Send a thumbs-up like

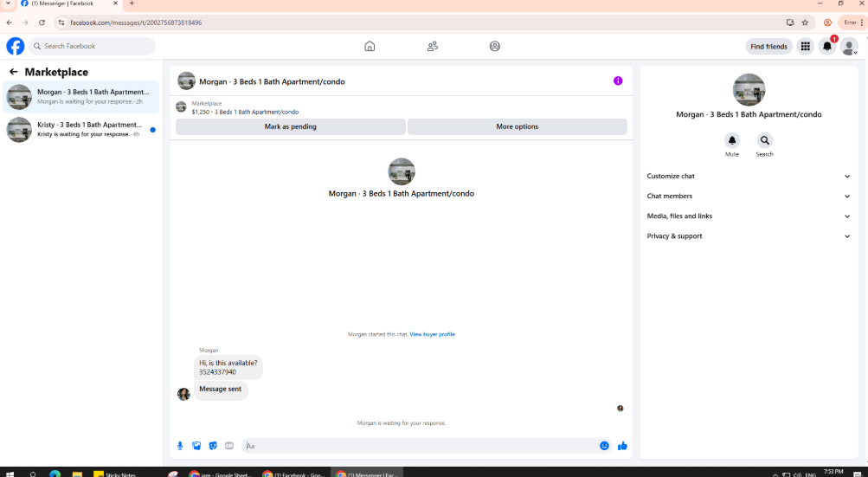point(623,446)
